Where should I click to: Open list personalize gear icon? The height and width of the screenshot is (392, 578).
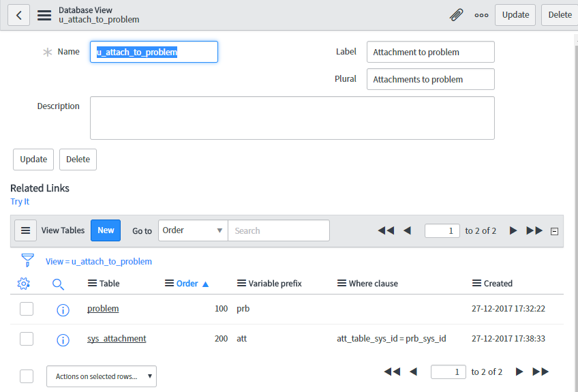(x=23, y=284)
